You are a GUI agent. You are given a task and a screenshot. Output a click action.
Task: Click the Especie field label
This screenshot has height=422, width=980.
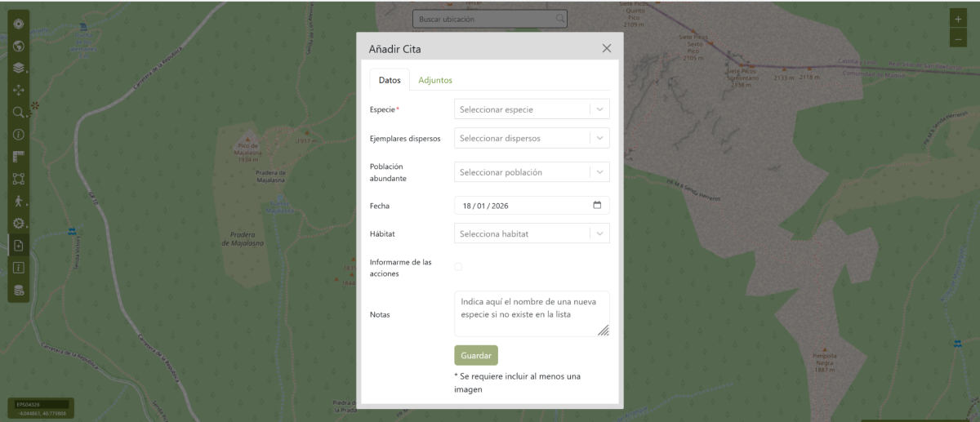[x=385, y=109]
